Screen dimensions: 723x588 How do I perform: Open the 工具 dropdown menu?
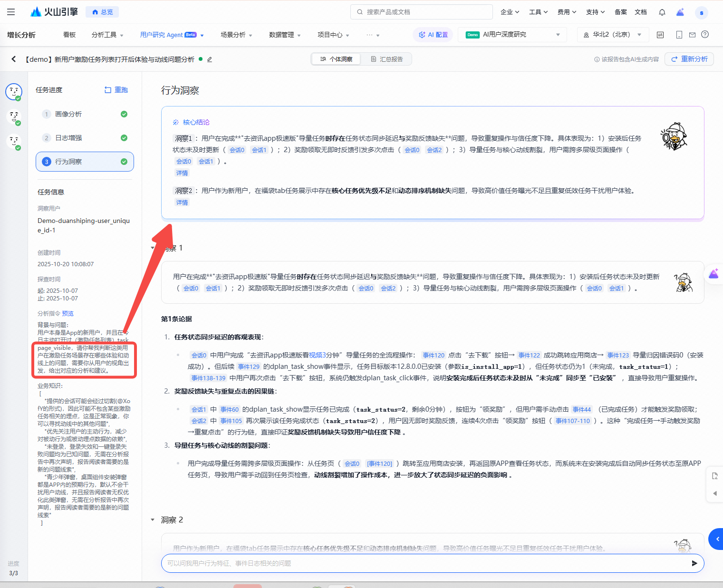coord(538,12)
